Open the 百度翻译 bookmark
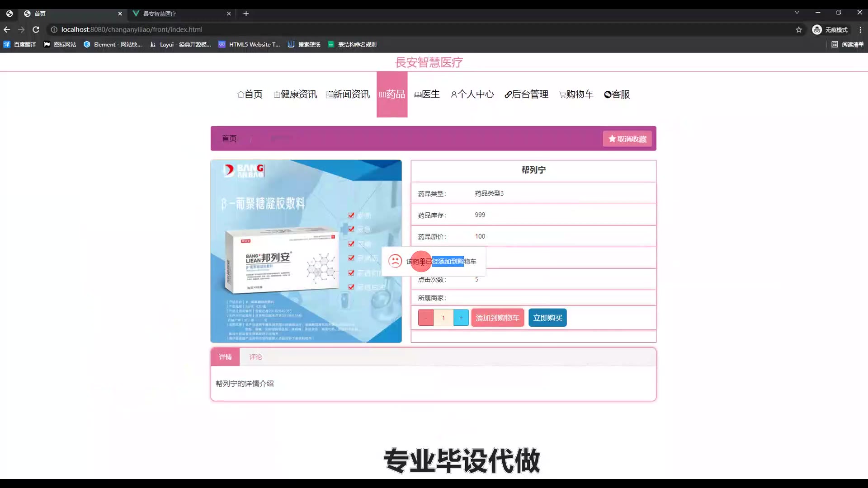Viewport: 868px width, 488px height. (20, 44)
